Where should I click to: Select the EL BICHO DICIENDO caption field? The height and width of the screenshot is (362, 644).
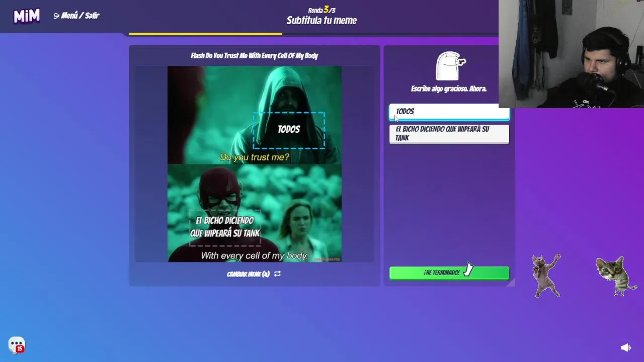(x=449, y=133)
